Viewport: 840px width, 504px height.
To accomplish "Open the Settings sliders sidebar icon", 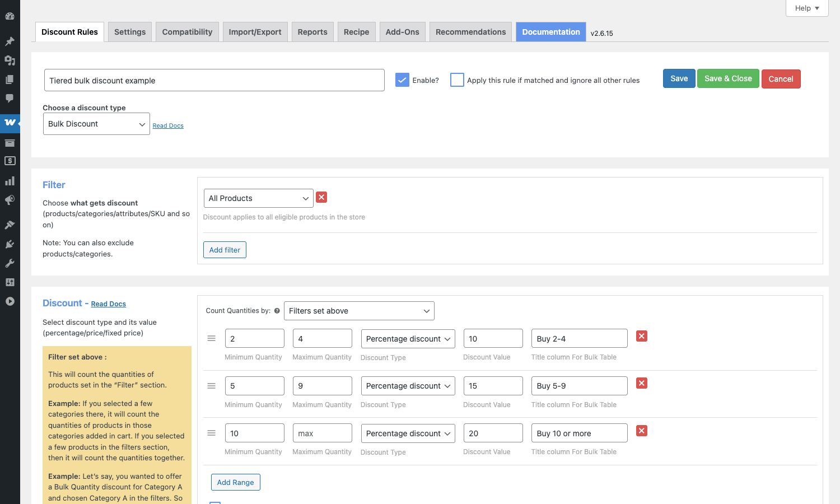I will point(10,282).
